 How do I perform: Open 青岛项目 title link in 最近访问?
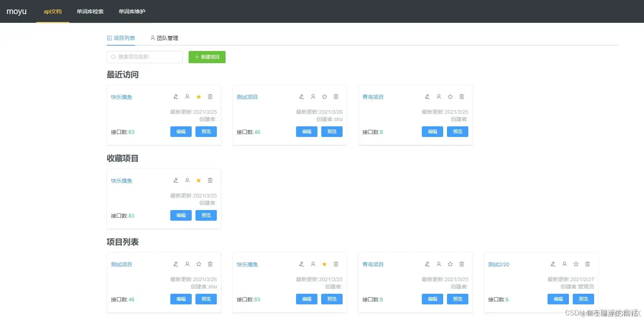click(373, 97)
